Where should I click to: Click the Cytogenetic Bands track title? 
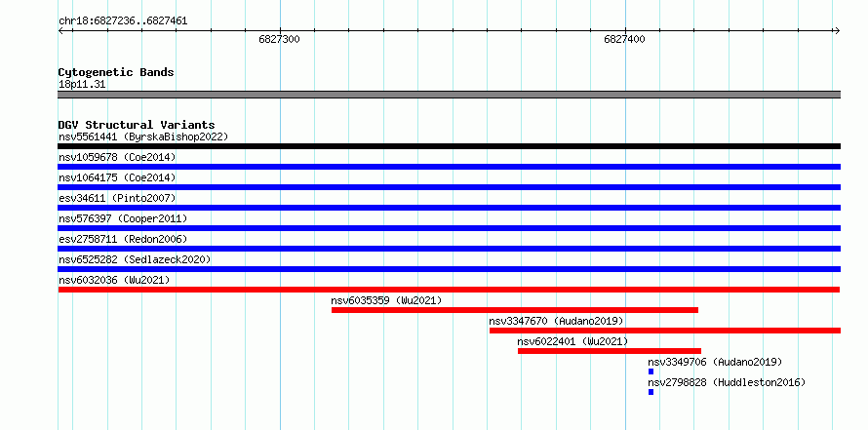coord(116,72)
